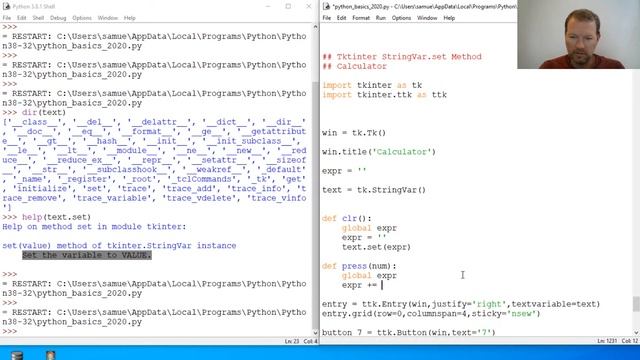This screenshot has width=640, height=360.
Task: Click "win.title('Calculator')" line
Action: point(379,152)
